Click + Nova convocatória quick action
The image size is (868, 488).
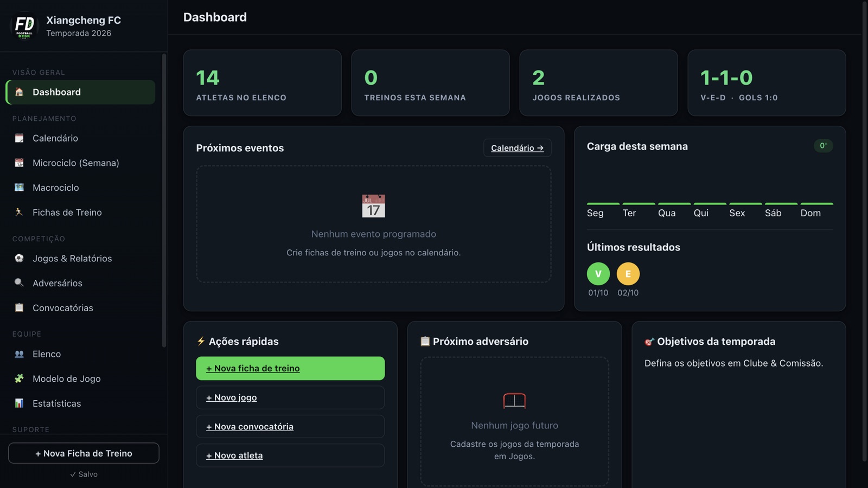pos(290,427)
